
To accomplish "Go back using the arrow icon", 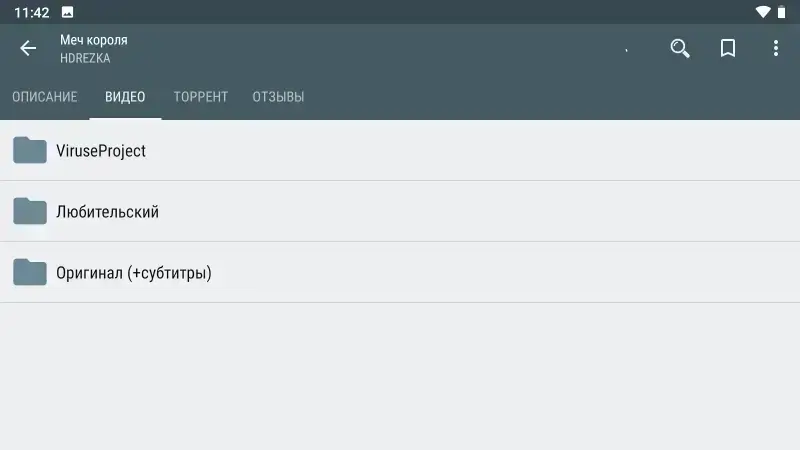I will [x=28, y=48].
